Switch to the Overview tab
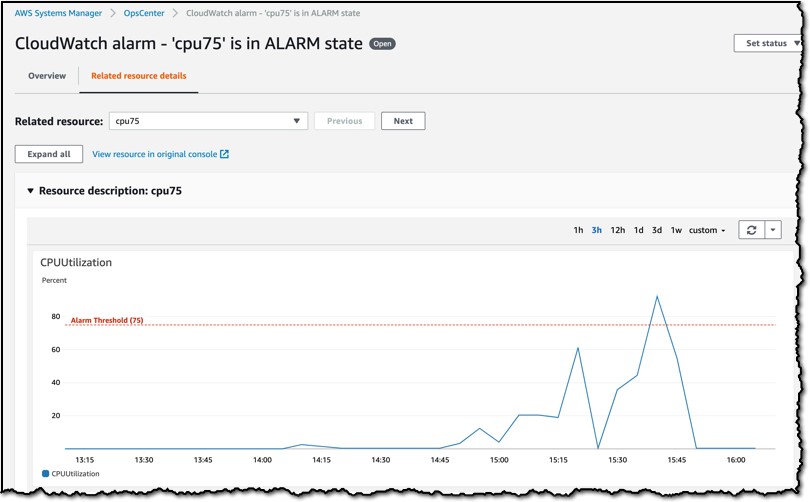The width and height of the screenshot is (810, 502). pos(47,76)
